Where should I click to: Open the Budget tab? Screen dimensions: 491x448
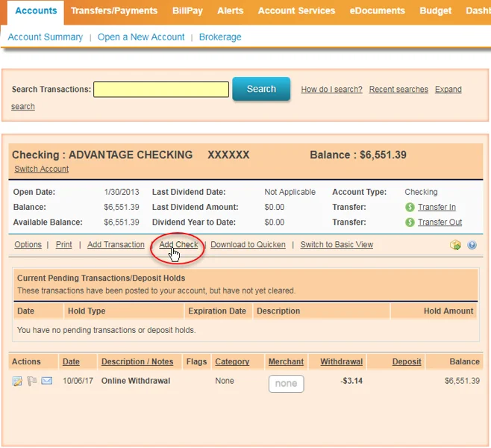tap(435, 11)
